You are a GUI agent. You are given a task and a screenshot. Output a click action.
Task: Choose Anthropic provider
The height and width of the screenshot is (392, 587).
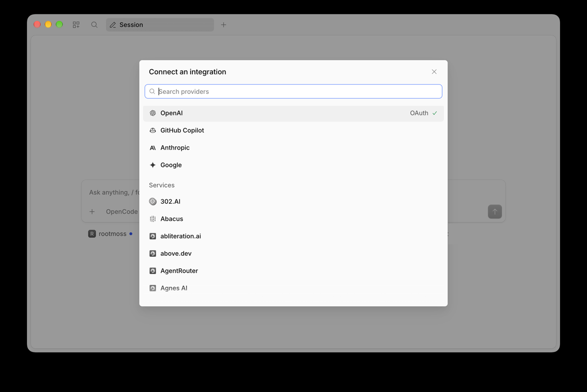293,148
